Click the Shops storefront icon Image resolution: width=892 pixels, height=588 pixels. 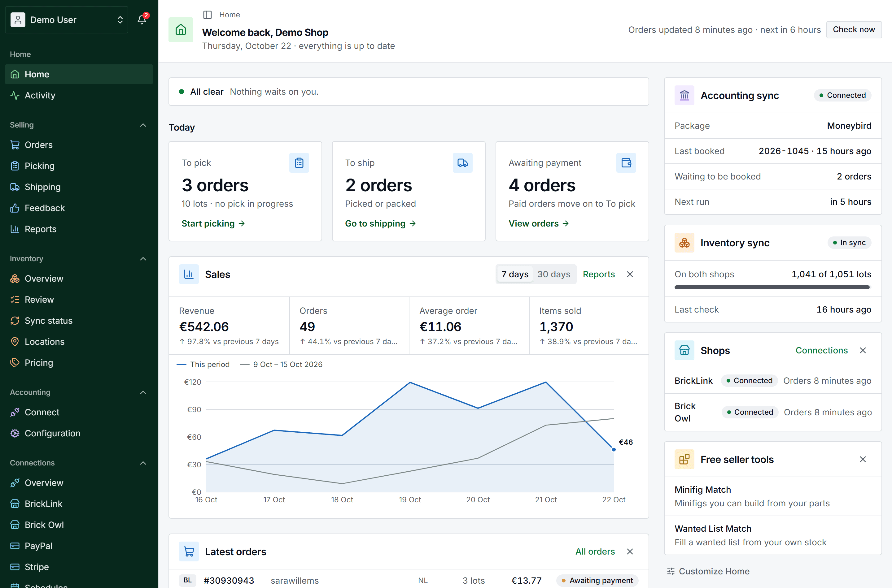(x=684, y=350)
